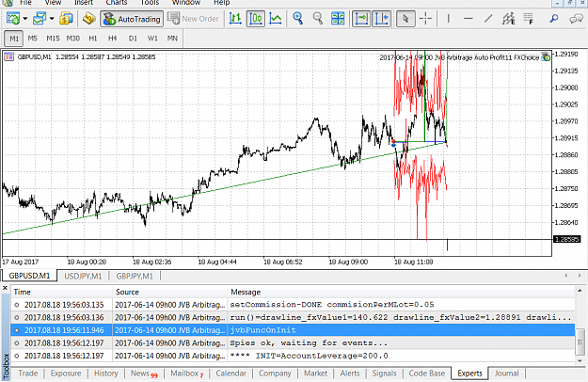Draw a vertical line tool
The width and height of the screenshot is (588, 382).
click(449, 19)
